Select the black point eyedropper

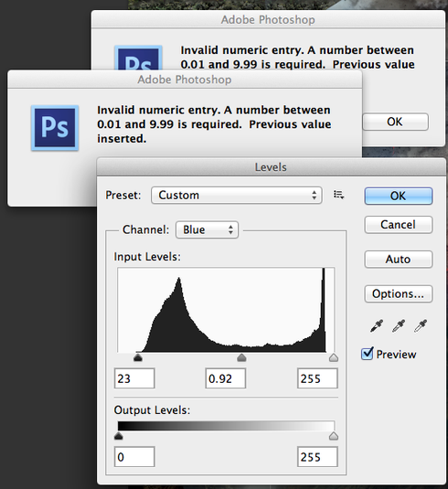[377, 326]
